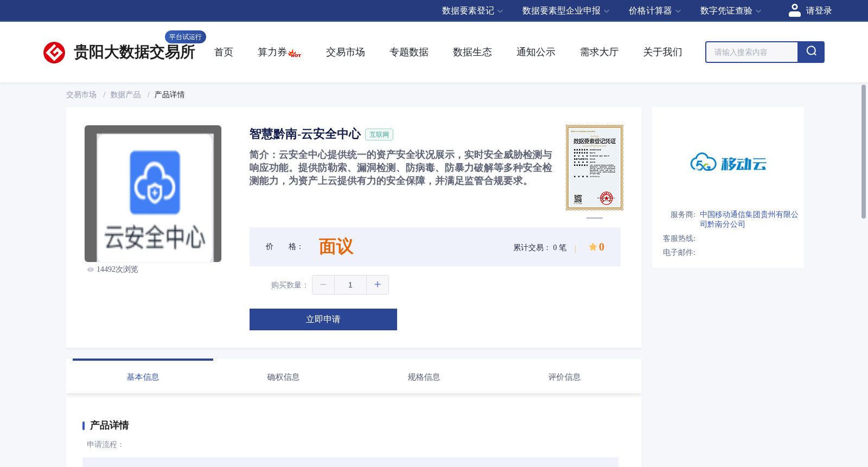Click the 累计交易 0 笔 text
Viewport: 868px width, 467px height.
[540, 247]
